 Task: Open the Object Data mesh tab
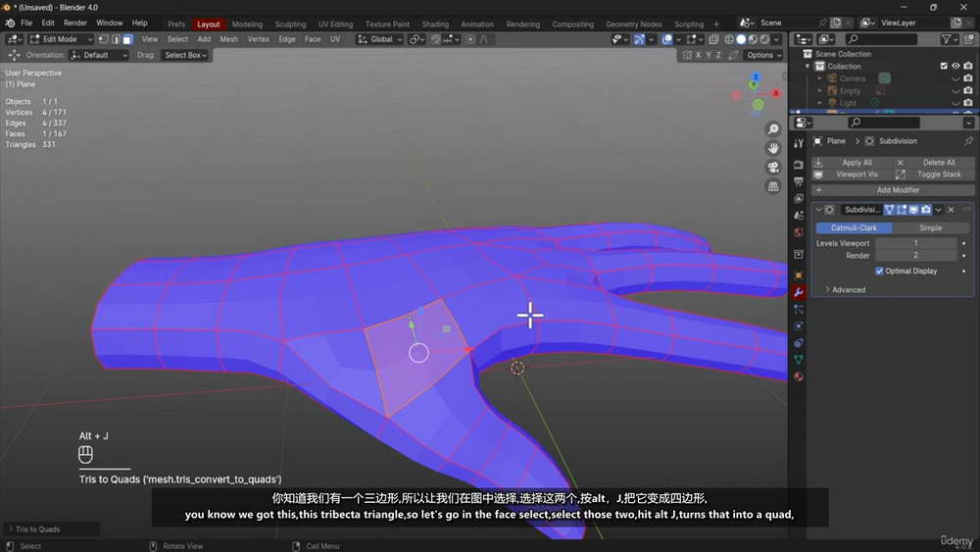pos(798,360)
